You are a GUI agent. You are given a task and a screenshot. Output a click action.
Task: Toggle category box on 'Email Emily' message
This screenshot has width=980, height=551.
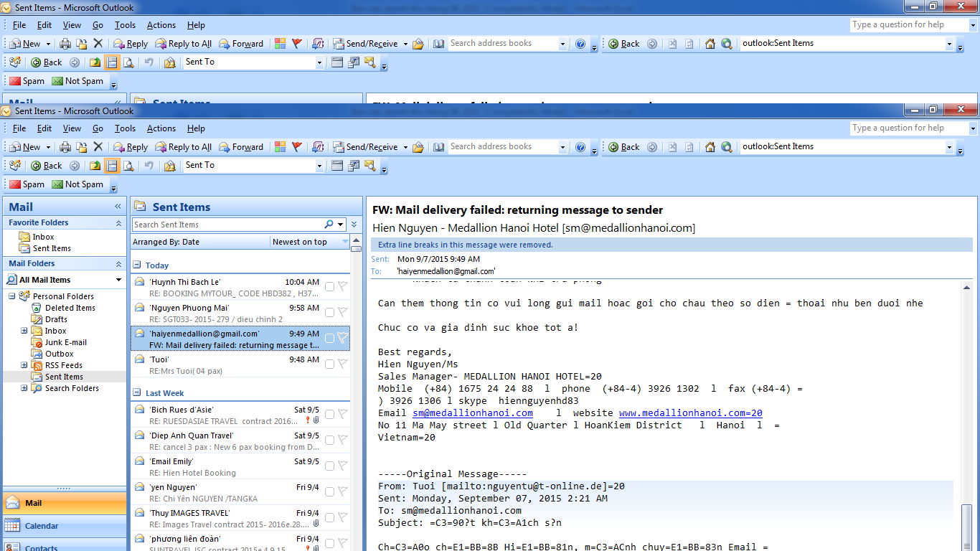click(329, 466)
